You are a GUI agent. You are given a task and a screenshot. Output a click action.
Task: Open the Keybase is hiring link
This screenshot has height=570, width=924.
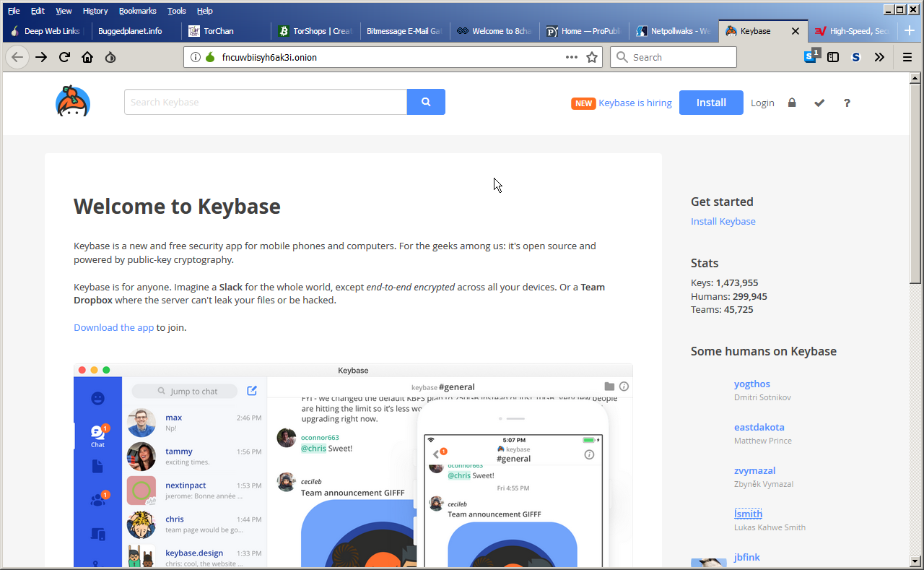click(635, 103)
